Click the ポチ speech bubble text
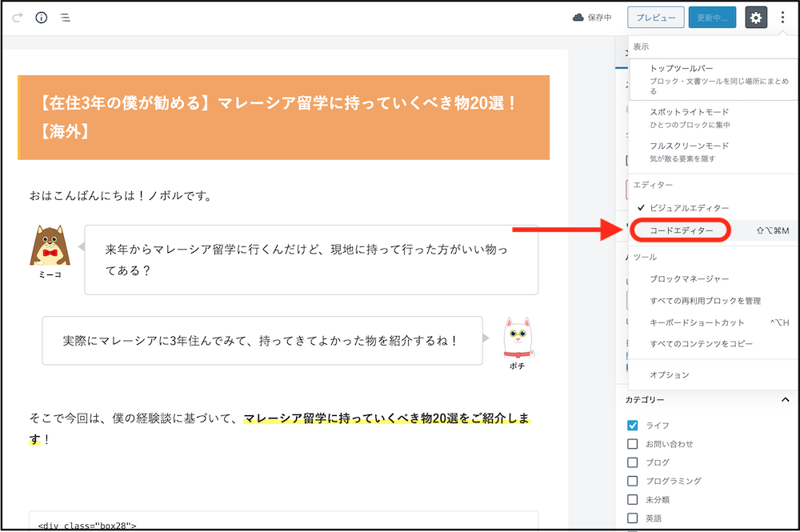800x532 pixels. [261, 341]
